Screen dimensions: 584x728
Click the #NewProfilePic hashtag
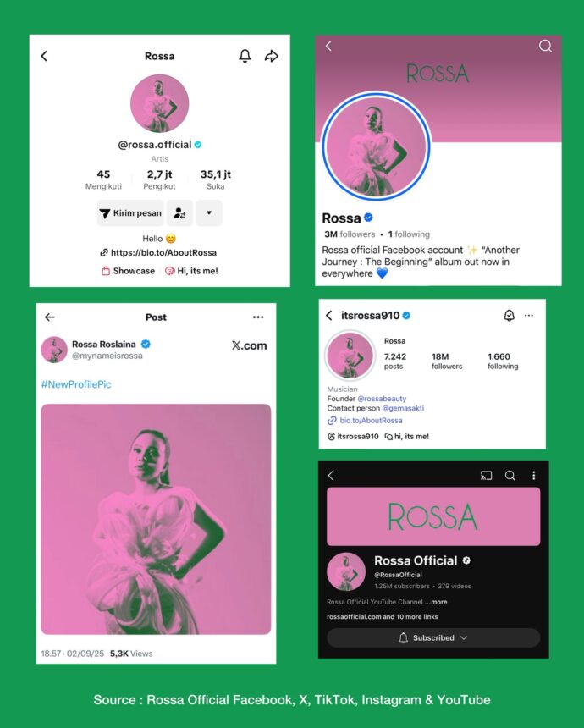(76, 384)
